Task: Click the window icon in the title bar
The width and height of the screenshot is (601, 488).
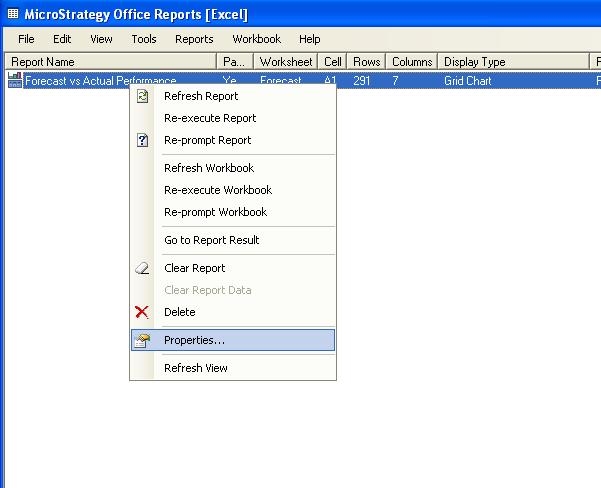Action: tap(13, 14)
